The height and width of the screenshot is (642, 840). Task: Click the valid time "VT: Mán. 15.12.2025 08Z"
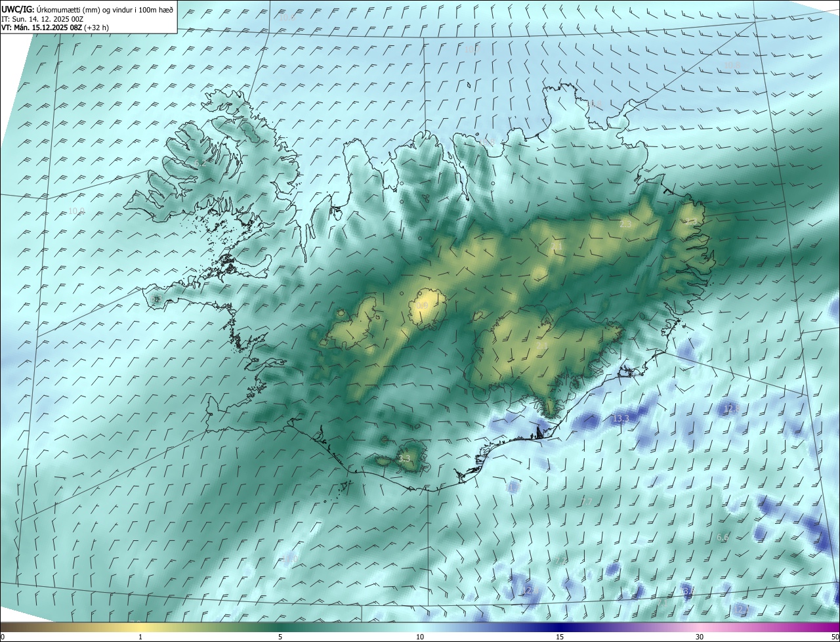(41, 28)
